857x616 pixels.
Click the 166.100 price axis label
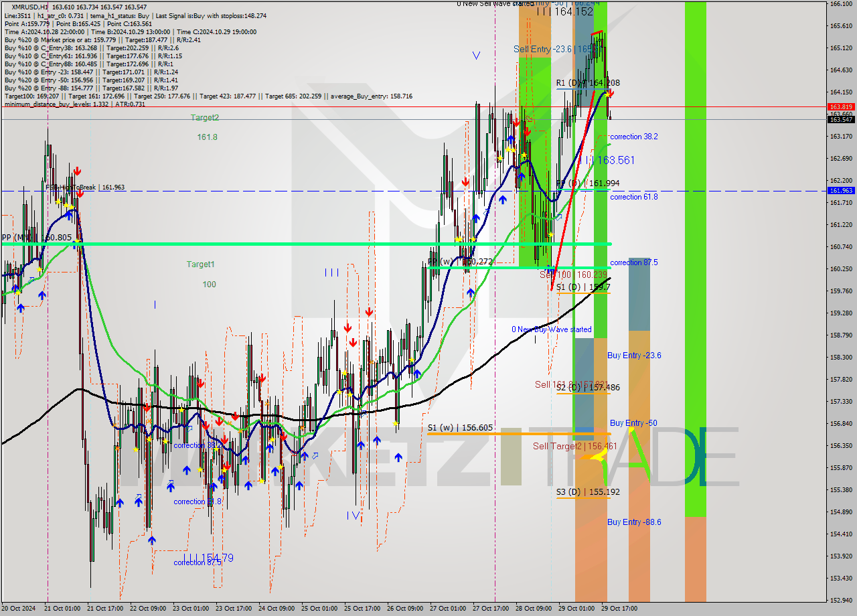[841, 4]
